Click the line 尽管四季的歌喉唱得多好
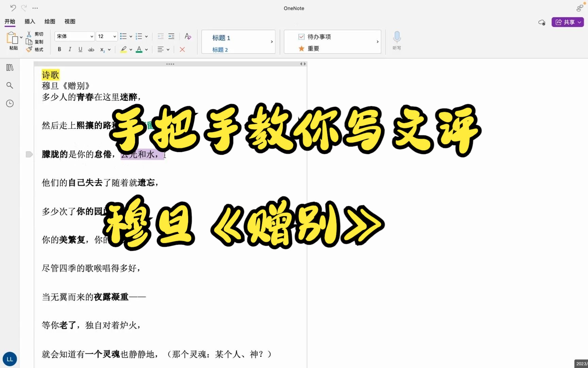588x368 pixels. point(91,268)
